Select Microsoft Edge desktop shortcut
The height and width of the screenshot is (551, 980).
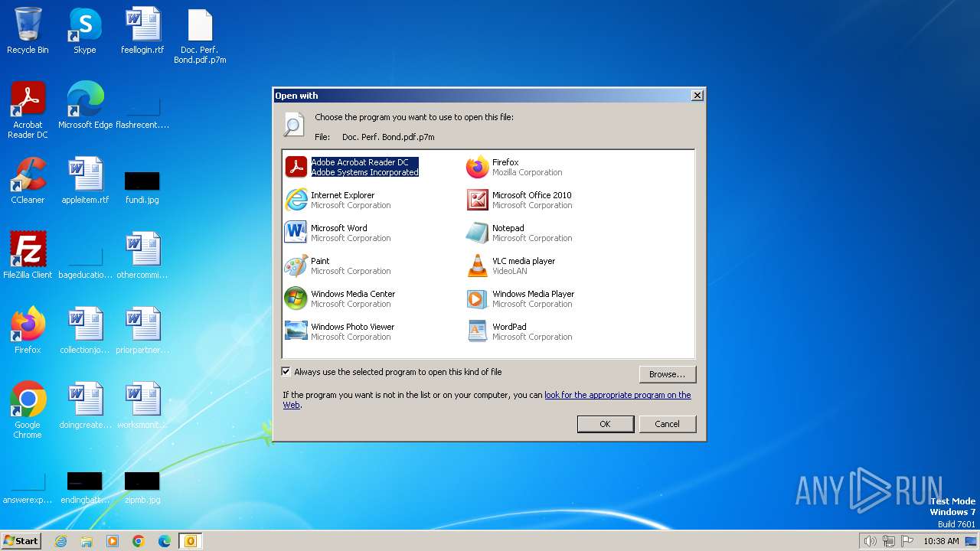[85, 106]
